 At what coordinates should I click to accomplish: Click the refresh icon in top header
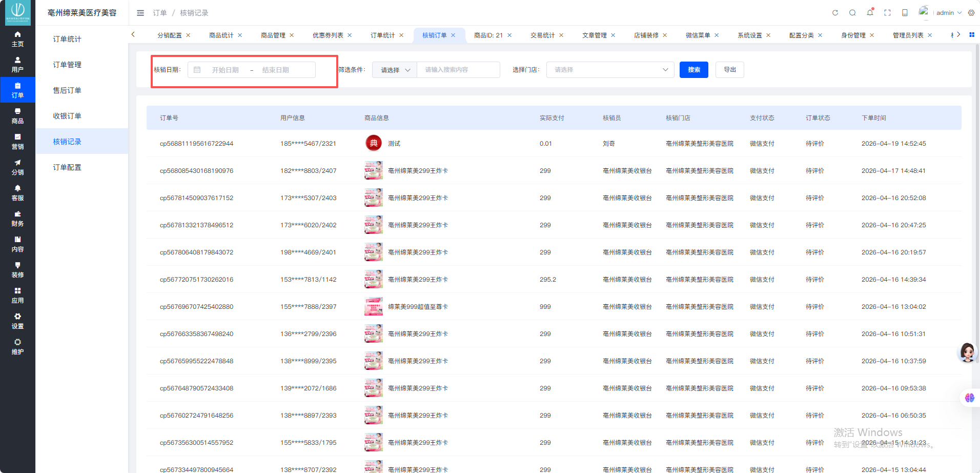(835, 13)
